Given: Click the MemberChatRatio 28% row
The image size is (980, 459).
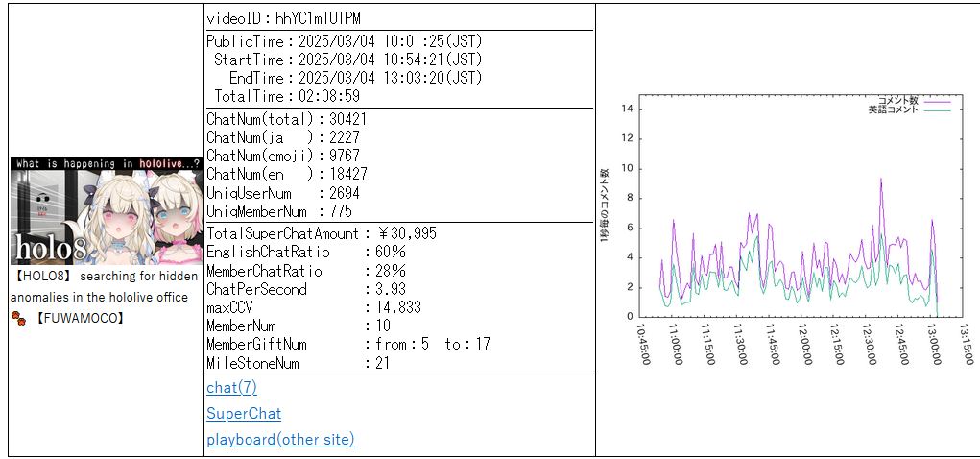Looking at the screenshot, I should (x=306, y=271).
